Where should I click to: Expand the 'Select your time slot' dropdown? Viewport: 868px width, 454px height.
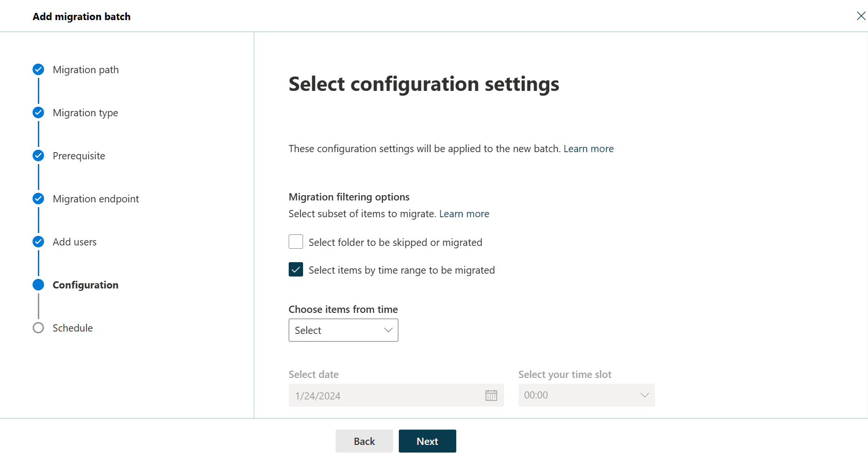point(644,395)
